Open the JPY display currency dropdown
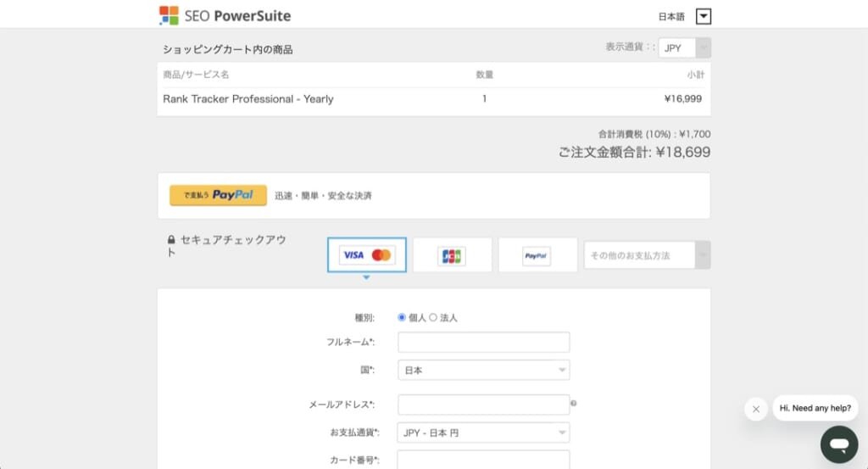The width and height of the screenshot is (868, 469). coord(684,48)
